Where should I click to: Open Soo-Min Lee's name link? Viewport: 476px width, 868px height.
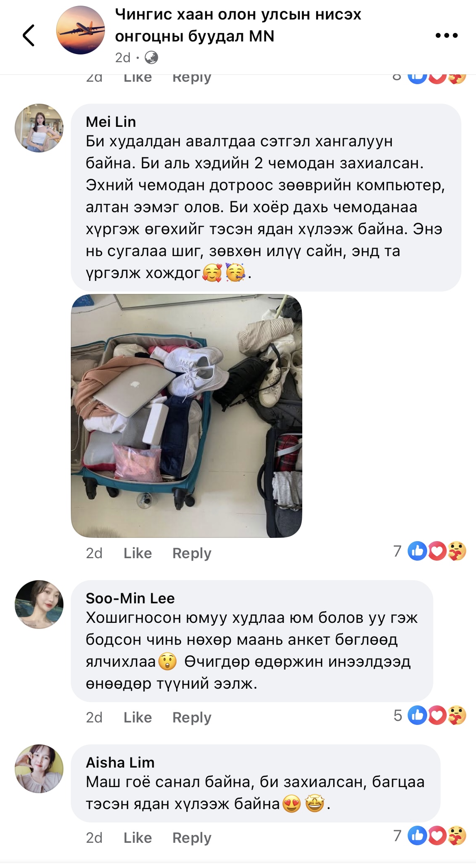coord(130,598)
